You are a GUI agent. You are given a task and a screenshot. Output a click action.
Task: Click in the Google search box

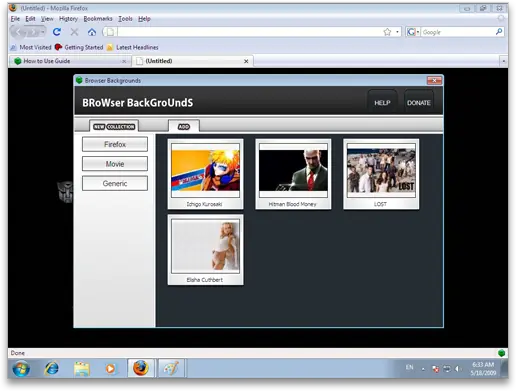458,32
